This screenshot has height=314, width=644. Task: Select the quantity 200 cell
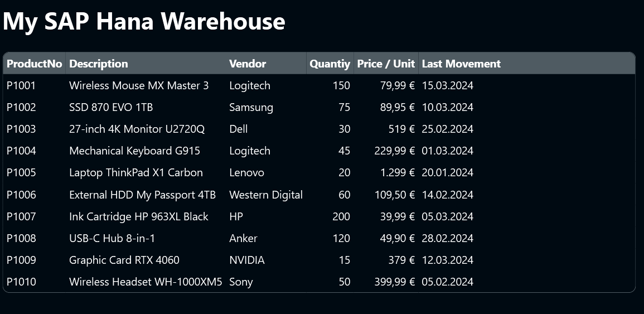[341, 217]
